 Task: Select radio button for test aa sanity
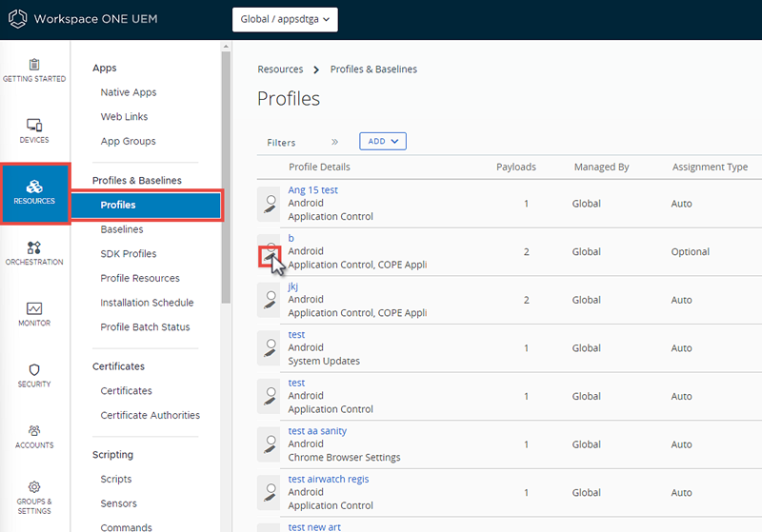(x=271, y=440)
